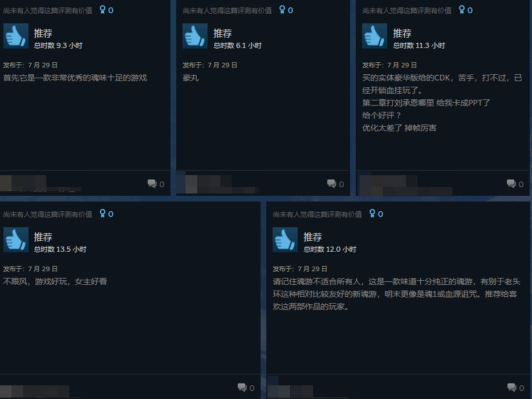Open comments icon on 11.3 hours review card
Screen dimensions: 532x399
pos(511,184)
